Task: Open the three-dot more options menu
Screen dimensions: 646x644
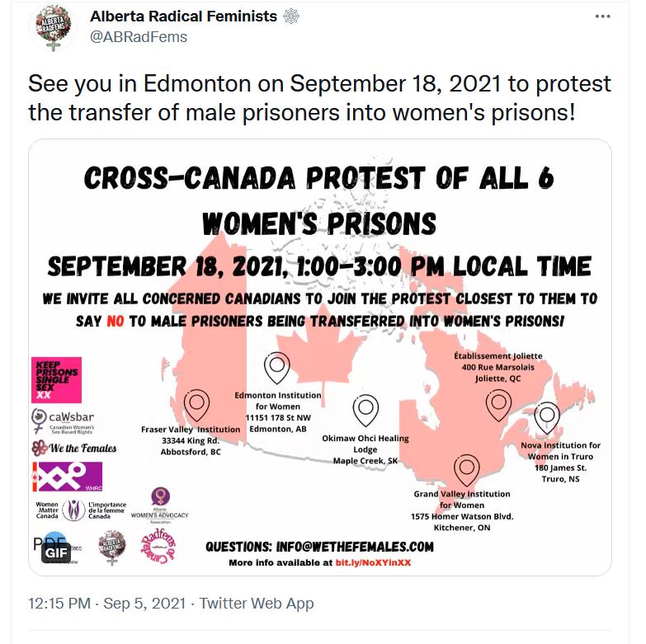Action: click(x=604, y=17)
